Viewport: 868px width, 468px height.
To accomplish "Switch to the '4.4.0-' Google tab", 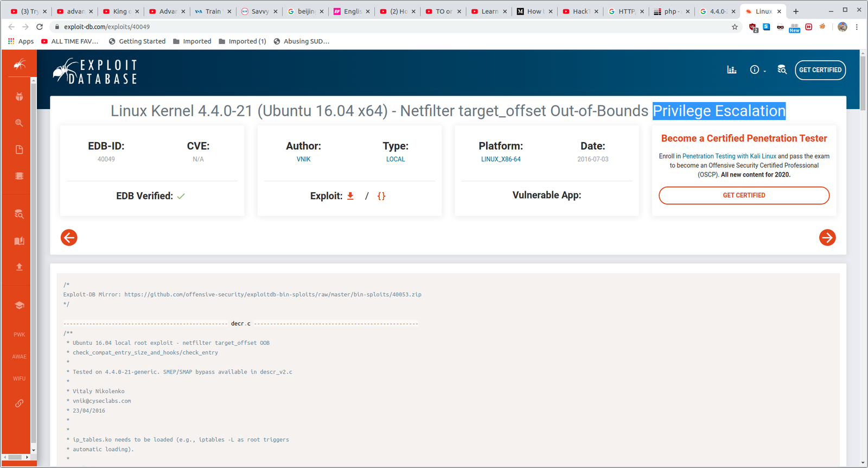I will coord(717,11).
